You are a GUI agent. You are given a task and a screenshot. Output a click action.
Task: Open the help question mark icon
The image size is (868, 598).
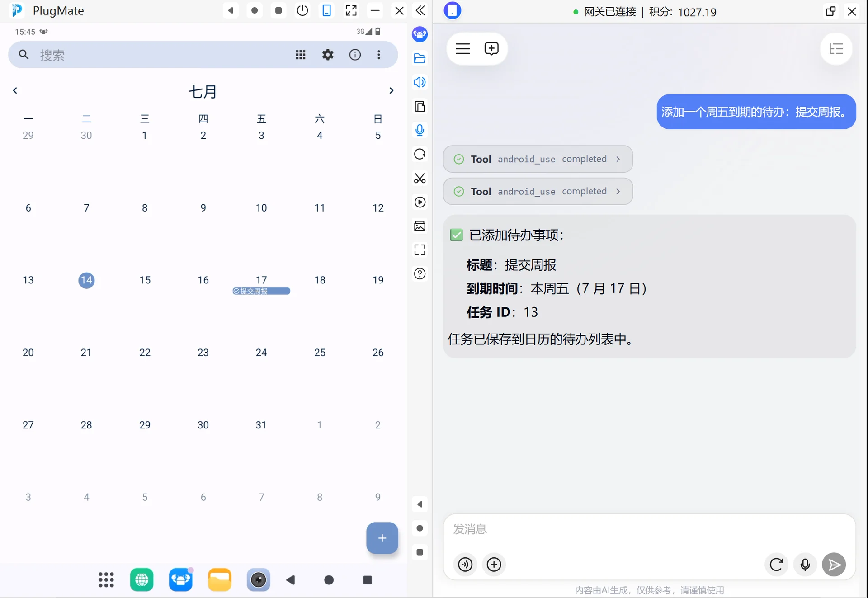(420, 274)
